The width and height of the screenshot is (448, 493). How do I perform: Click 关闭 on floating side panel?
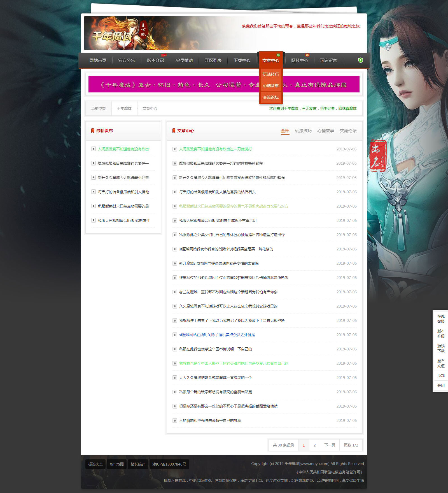(441, 385)
